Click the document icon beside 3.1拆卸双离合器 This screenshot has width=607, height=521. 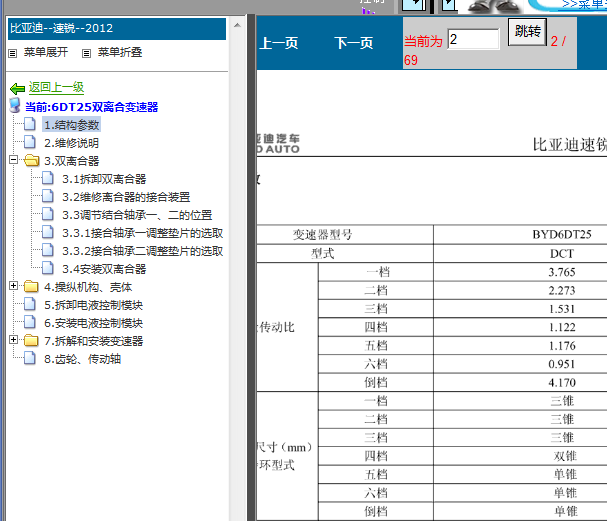[x=48, y=178]
